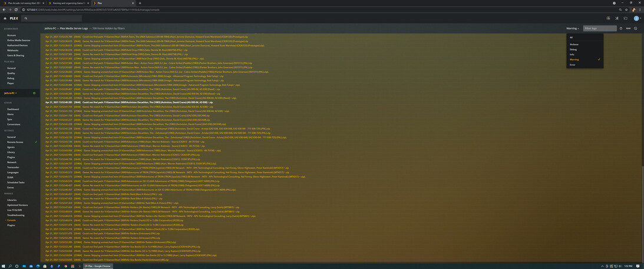Click the pause logging hand icon
This screenshot has height=269, width=644.
click(x=621, y=29)
